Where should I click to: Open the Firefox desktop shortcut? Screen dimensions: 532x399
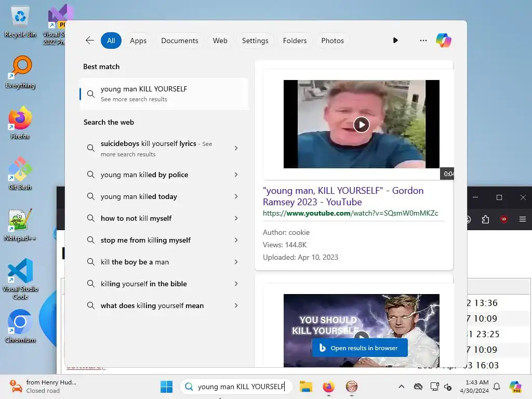tap(20, 123)
